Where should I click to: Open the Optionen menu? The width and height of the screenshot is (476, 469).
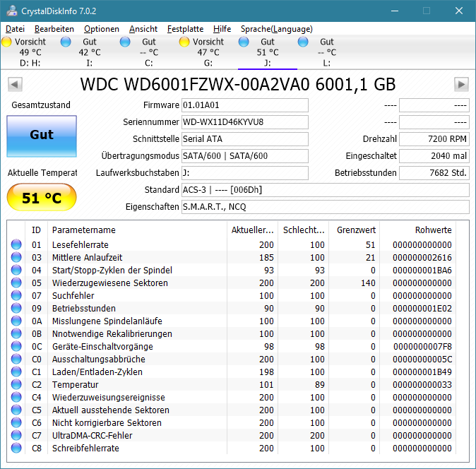[102, 29]
